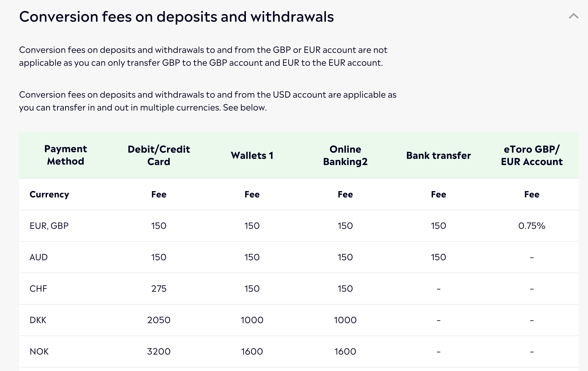Click the Payment Method header cell

65,155
